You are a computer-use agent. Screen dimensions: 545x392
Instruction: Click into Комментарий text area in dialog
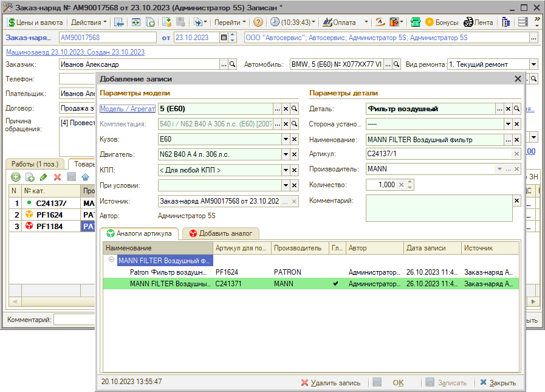pos(439,208)
